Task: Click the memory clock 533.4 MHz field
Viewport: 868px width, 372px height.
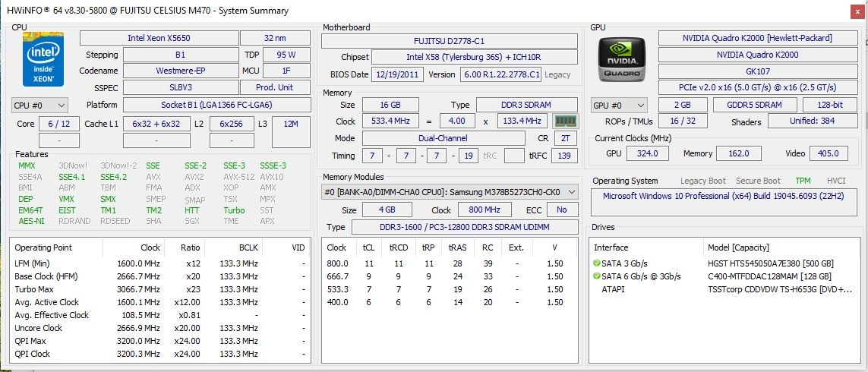Action: point(390,121)
